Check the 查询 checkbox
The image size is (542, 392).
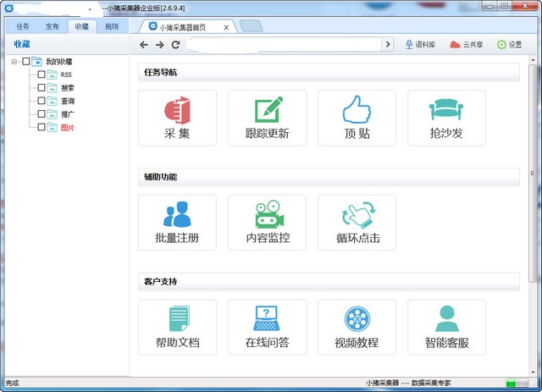click(x=41, y=101)
